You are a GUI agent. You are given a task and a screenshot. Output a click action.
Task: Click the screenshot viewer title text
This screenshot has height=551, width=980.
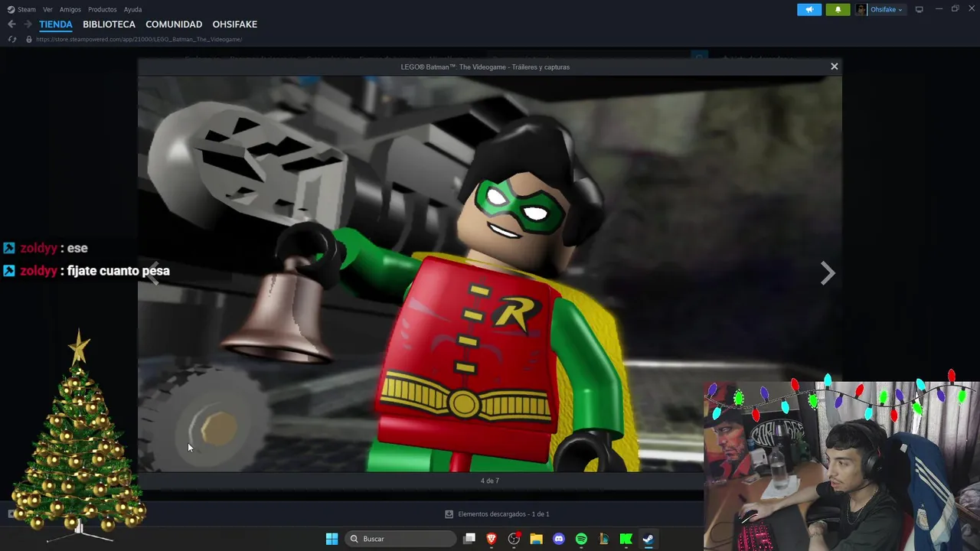(x=485, y=67)
